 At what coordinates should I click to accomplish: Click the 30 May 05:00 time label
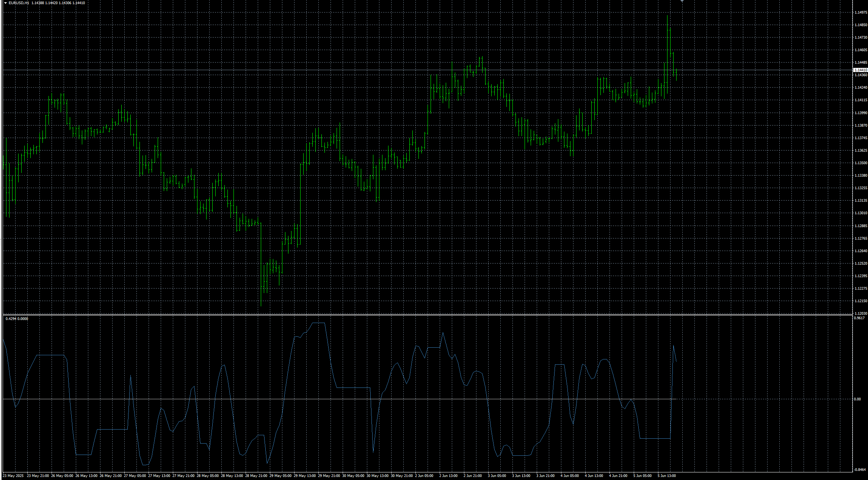[353, 476]
